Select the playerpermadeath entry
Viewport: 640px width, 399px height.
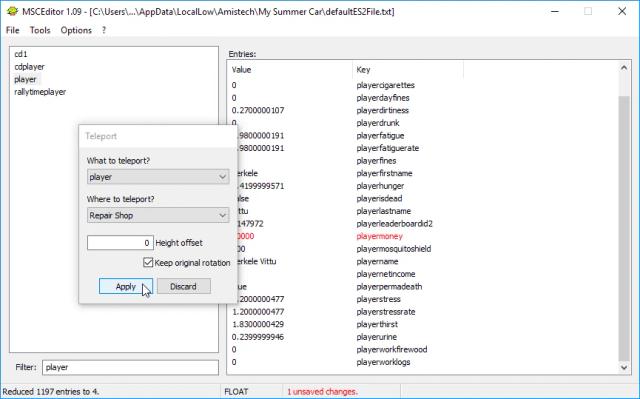coord(389,287)
